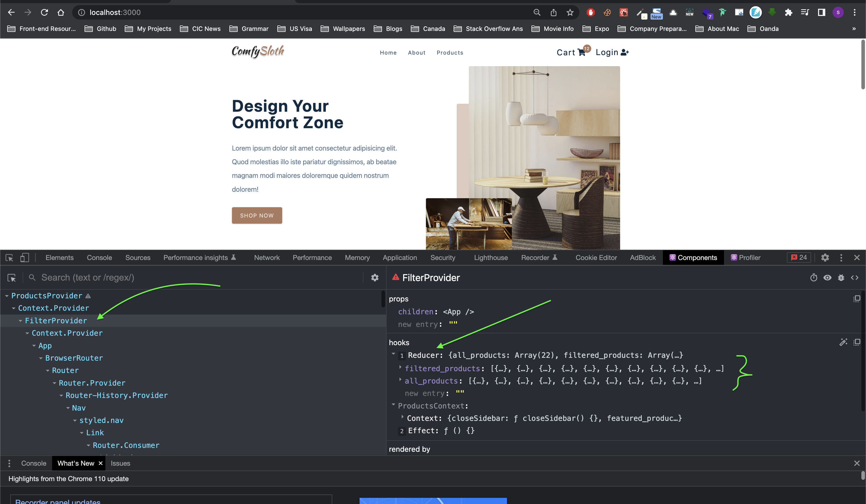Image resolution: width=866 pixels, height=504 pixels.
Task: Open React DevTools component settings gear
Action: coord(374,277)
